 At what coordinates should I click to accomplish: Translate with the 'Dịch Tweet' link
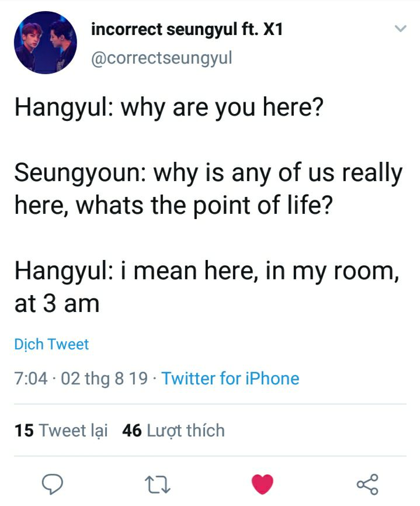(51, 344)
